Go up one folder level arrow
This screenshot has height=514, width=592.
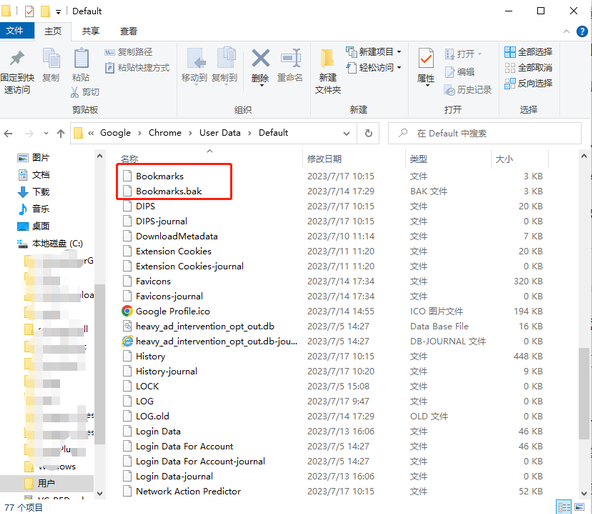point(61,133)
